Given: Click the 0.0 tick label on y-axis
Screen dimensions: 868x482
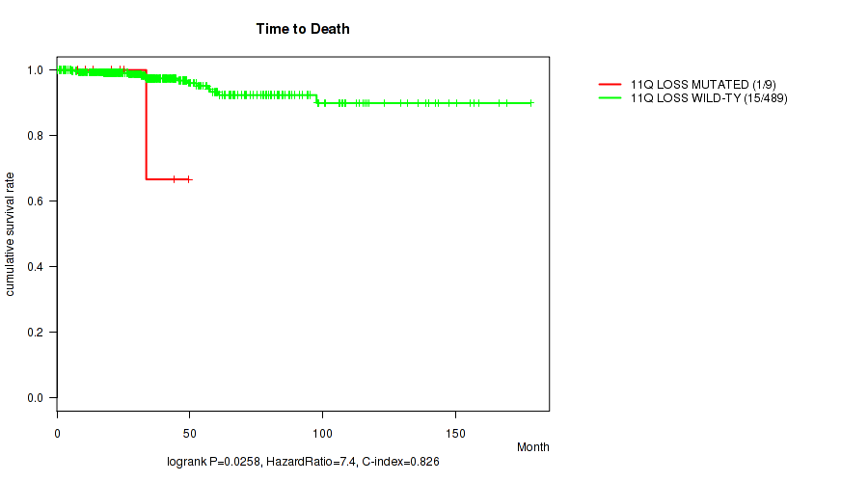Looking at the screenshot, I should [x=35, y=398].
